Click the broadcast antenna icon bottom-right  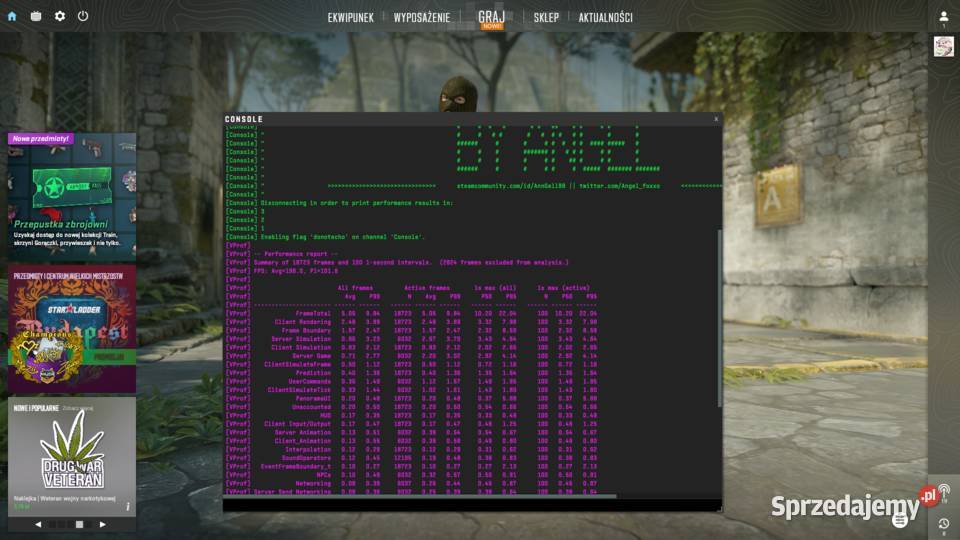click(943, 491)
